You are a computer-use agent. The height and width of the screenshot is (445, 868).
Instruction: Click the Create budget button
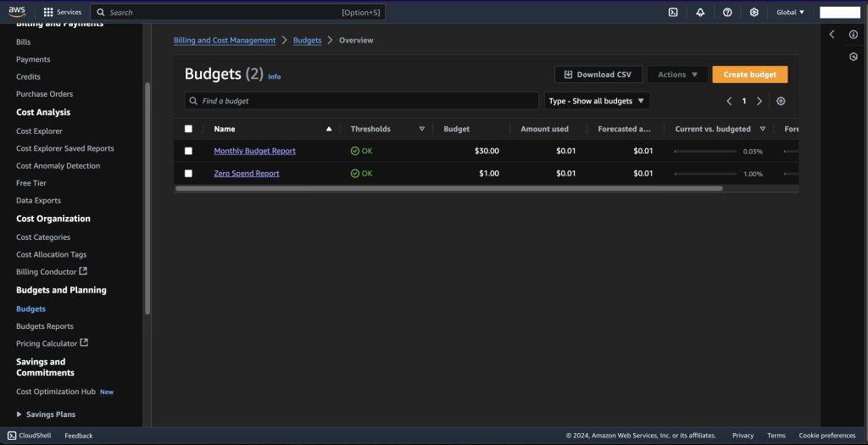point(749,75)
